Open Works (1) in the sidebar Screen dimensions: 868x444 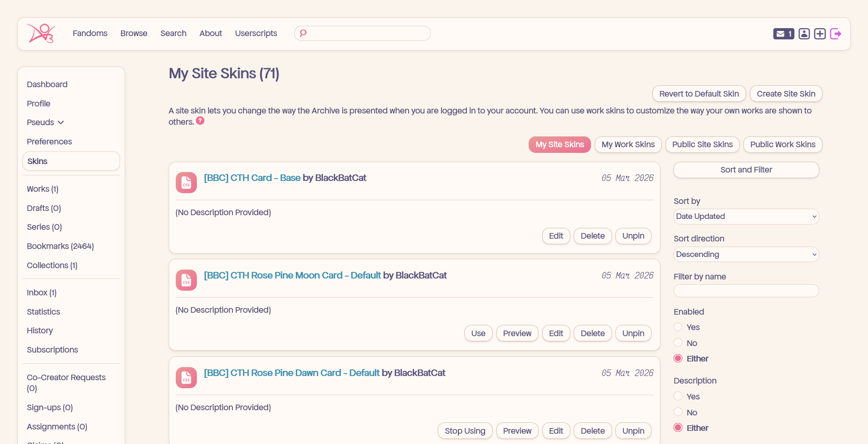point(43,189)
